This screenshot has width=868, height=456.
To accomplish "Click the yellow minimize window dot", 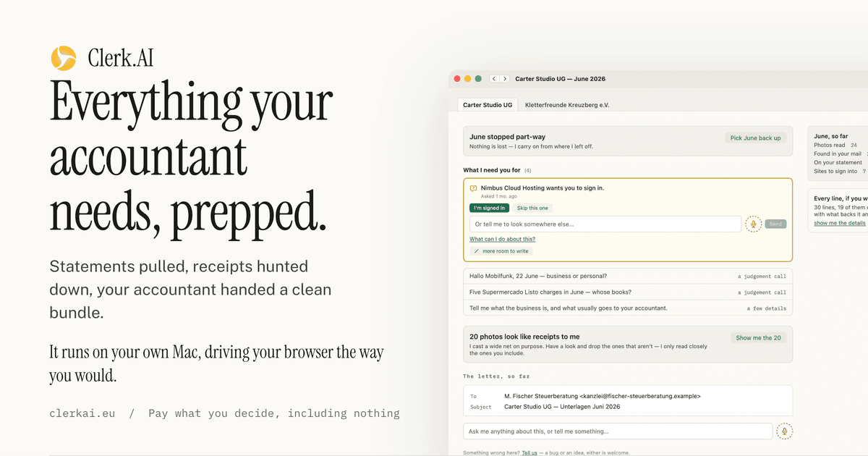I will click(467, 78).
